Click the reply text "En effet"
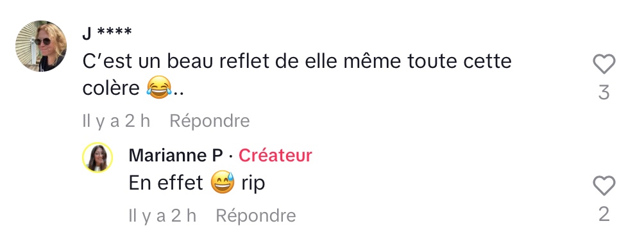This screenshot has width=644, height=237. click(x=166, y=183)
